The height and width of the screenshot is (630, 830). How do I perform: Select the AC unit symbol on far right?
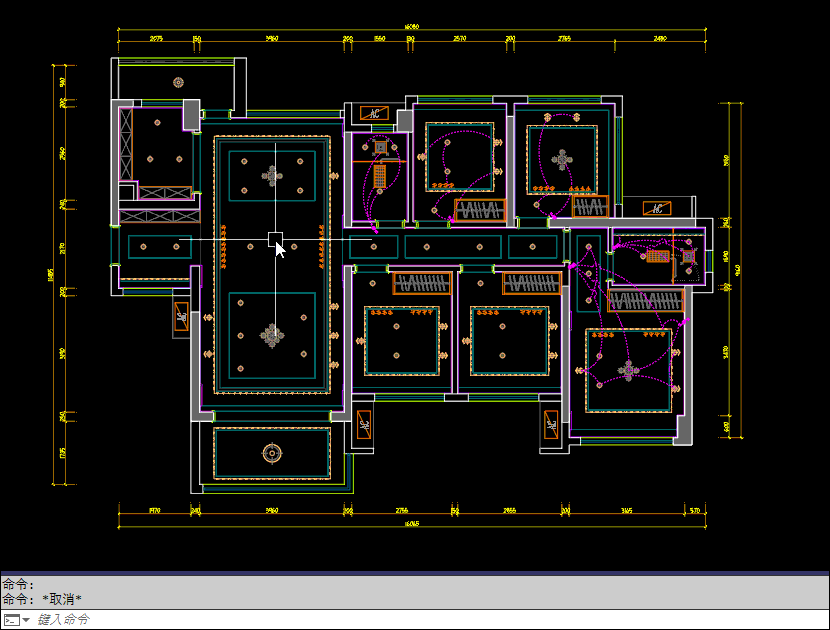click(657, 208)
